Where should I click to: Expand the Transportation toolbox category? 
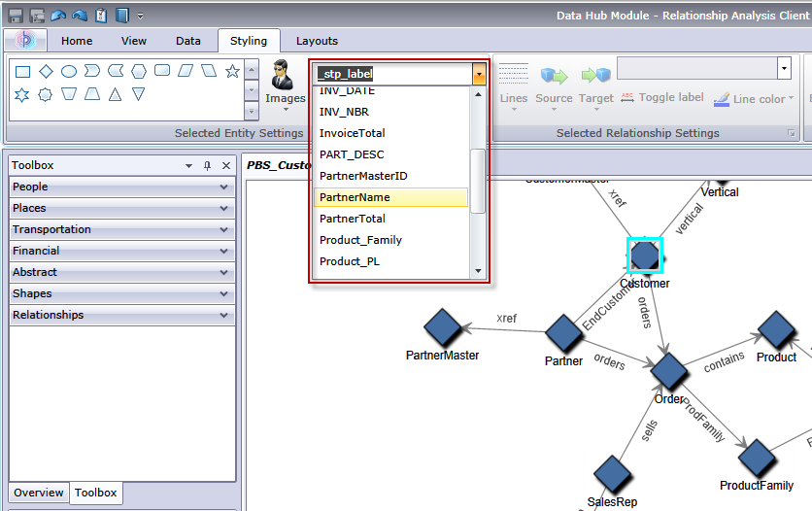click(x=122, y=229)
